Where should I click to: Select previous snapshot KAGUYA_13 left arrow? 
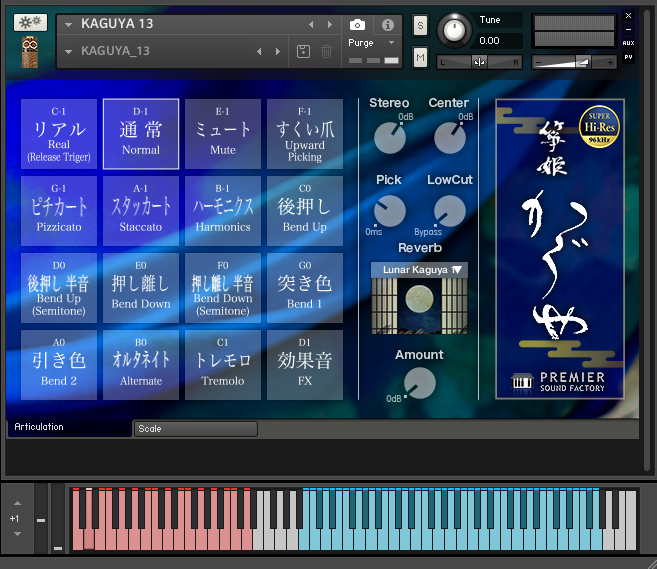click(x=260, y=51)
